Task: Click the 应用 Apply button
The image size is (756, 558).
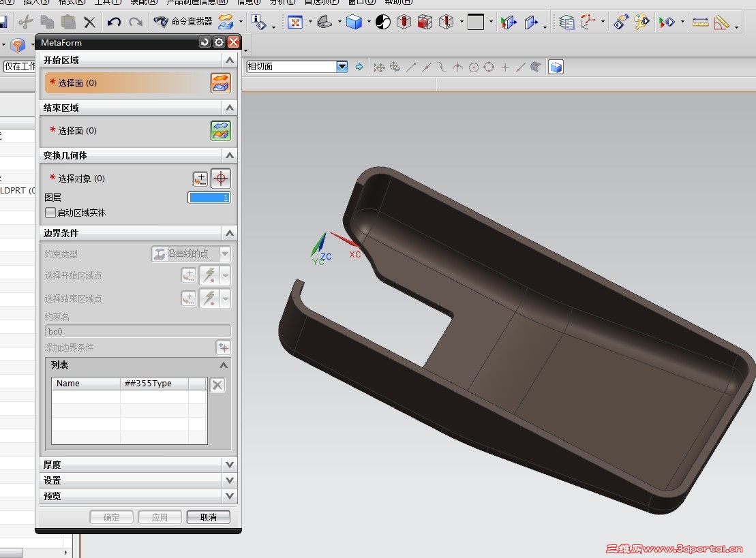Action: [x=160, y=517]
